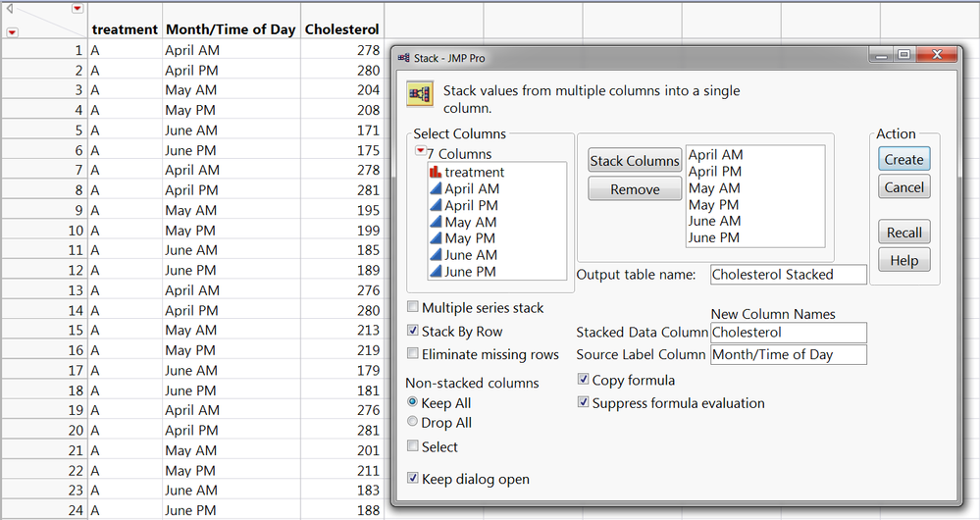Enable the Multiple series stack checkbox

click(413, 308)
